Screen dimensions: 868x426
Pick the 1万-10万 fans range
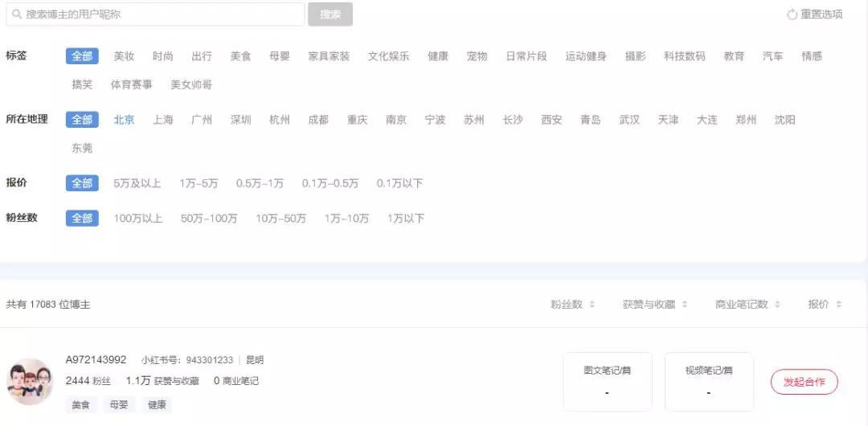point(346,219)
